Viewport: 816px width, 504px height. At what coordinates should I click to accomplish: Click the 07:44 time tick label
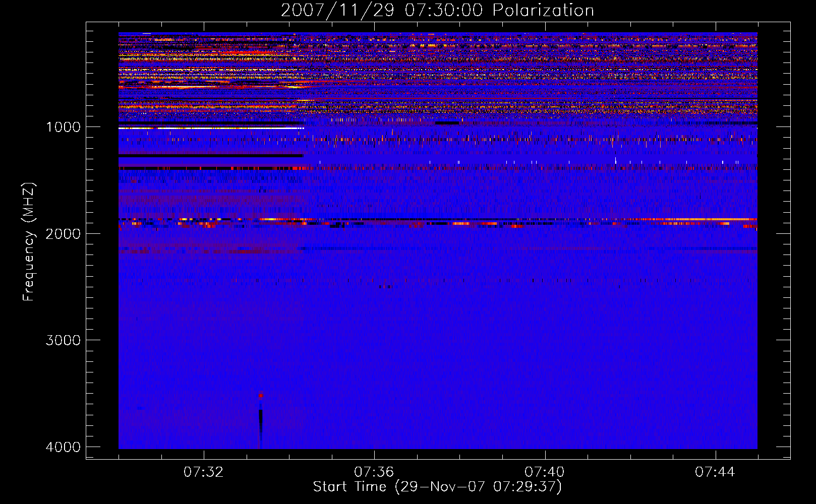[x=715, y=472]
